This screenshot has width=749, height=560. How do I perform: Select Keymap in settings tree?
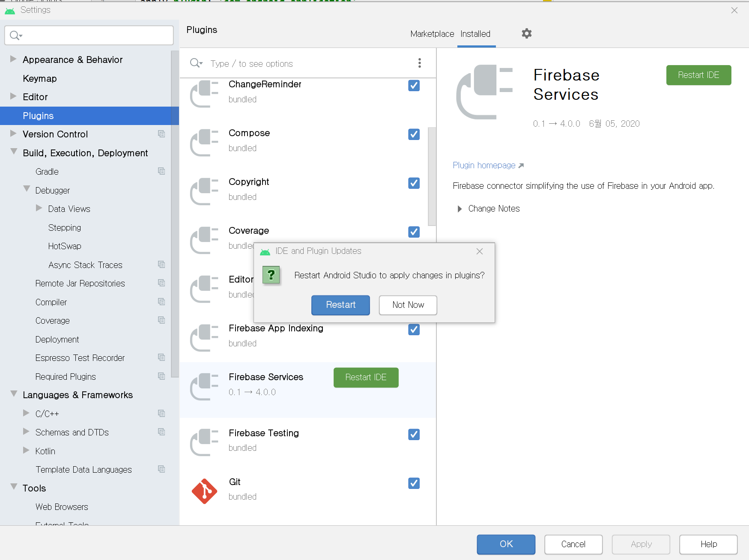pyautogui.click(x=40, y=78)
